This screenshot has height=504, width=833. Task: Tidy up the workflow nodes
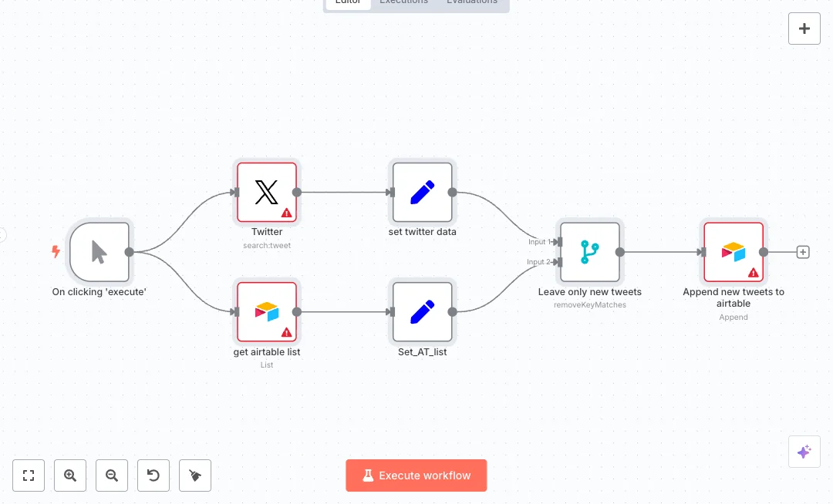(x=195, y=475)
